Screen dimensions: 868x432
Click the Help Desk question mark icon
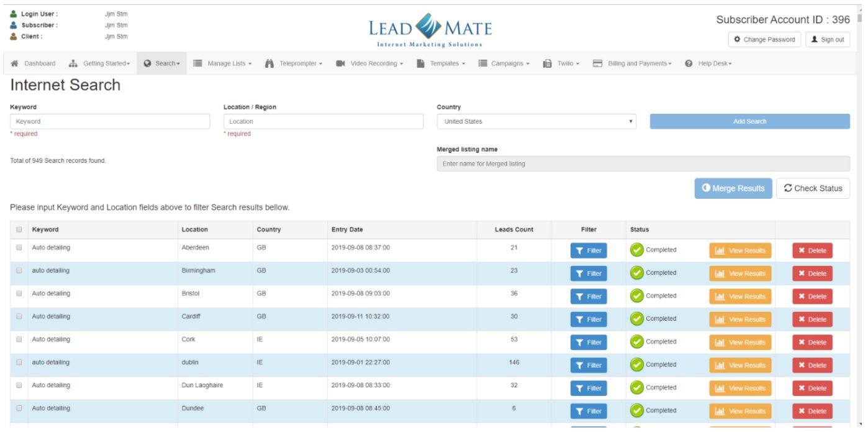(688, 63)
